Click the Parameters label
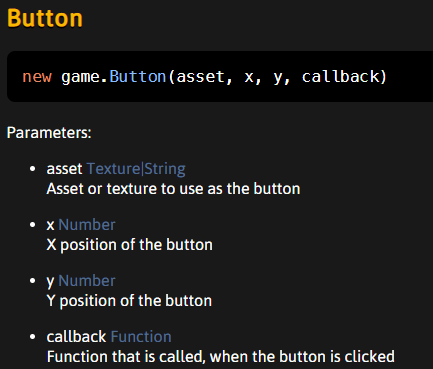This screenshot has width=433, height=369. click(x=49, y=133)
